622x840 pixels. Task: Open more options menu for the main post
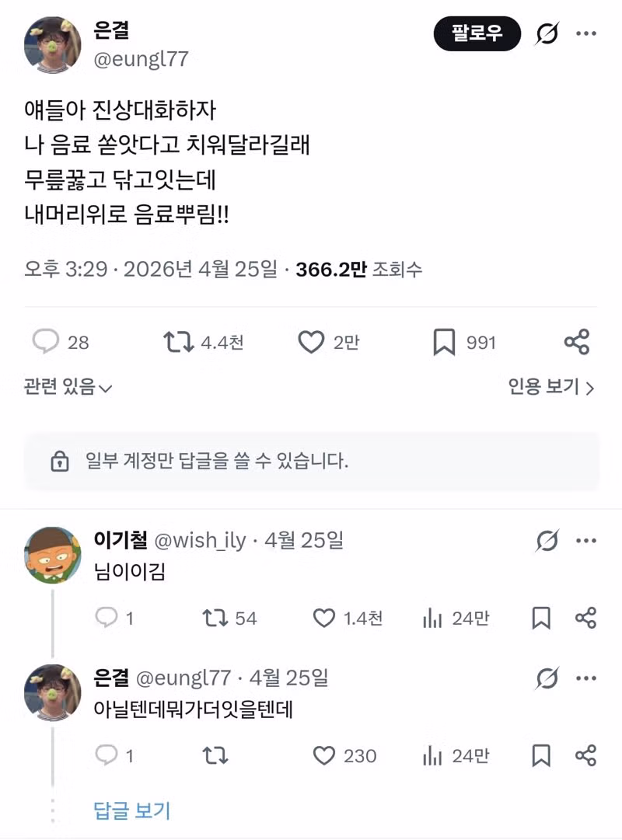(585, 33)
